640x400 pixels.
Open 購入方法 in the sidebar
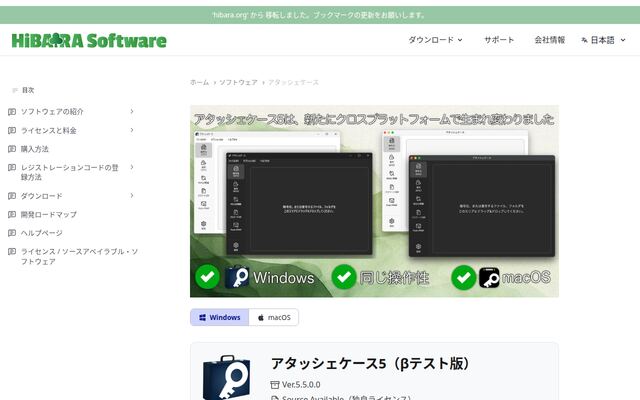[35, 149]
